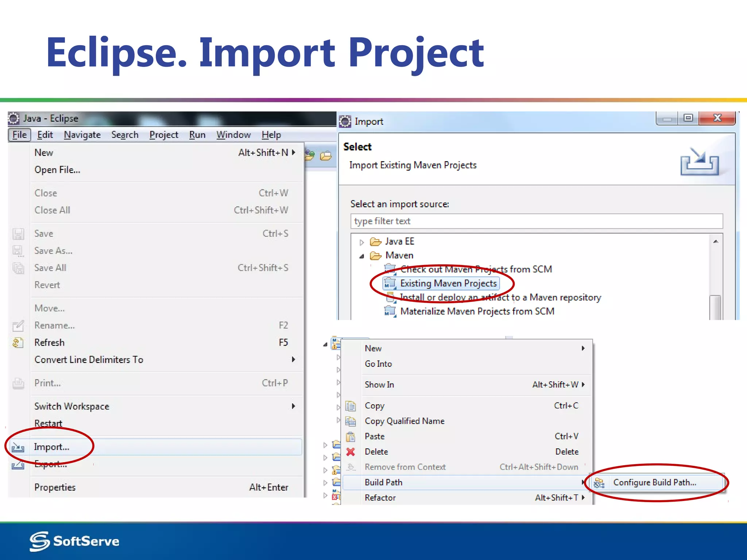Click the type filter text field
The height and width of the screenshot is (560, 747).
[537, 221]
